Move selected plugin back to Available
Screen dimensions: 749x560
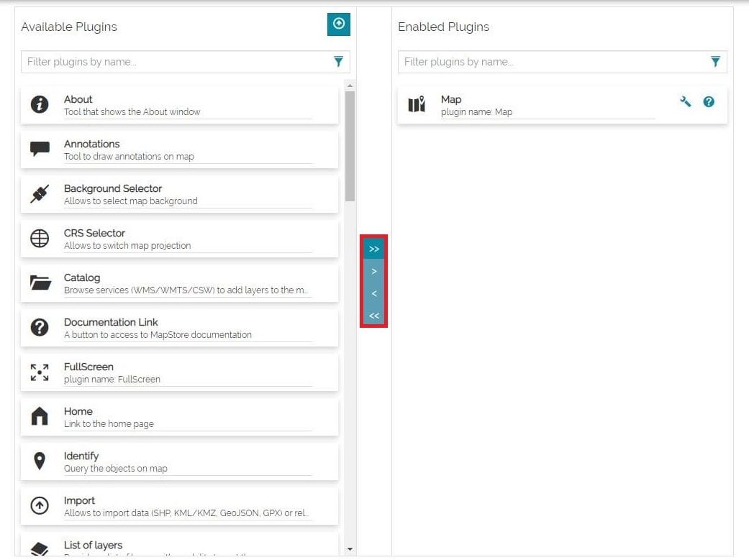pyautogui.click(x=374, y=293)
